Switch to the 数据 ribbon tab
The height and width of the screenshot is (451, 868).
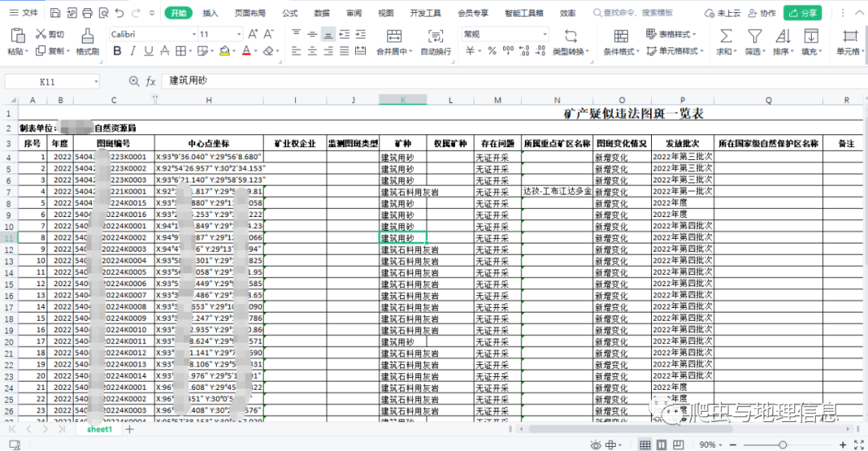(x=321, y=13)
